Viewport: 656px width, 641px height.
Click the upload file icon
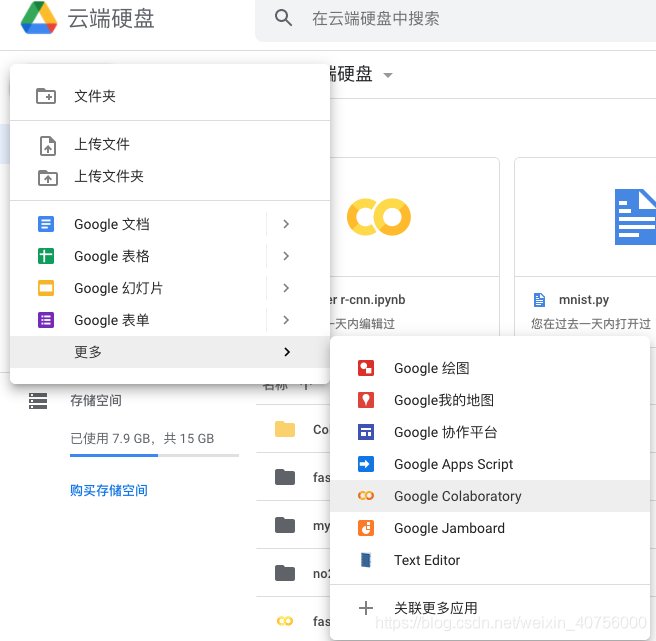(48, 146)
